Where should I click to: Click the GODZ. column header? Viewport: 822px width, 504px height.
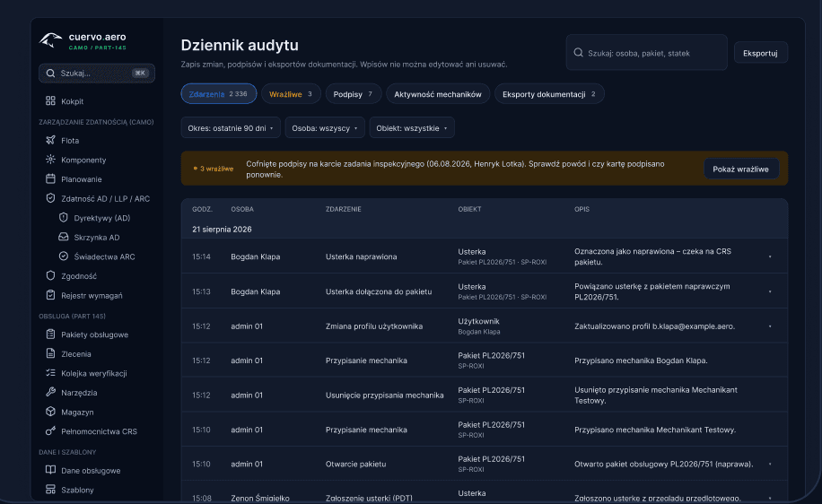(x=202, y=209)
